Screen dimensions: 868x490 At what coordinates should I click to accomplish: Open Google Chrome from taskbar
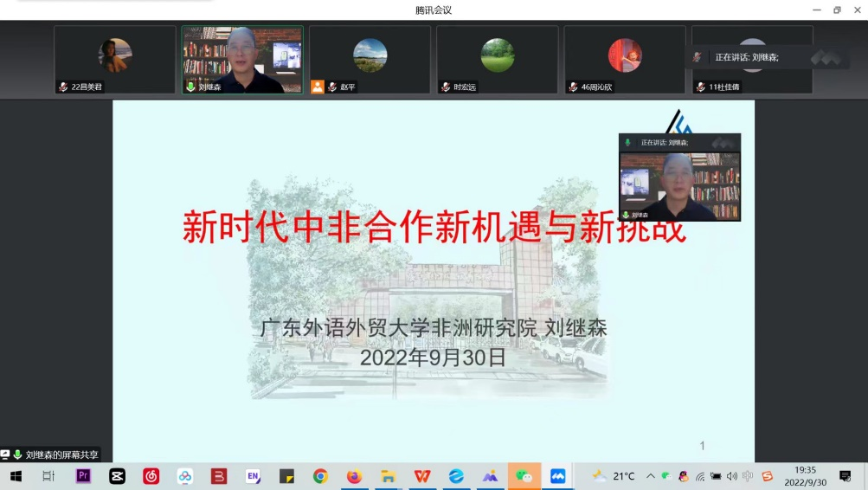click(320, 475)
